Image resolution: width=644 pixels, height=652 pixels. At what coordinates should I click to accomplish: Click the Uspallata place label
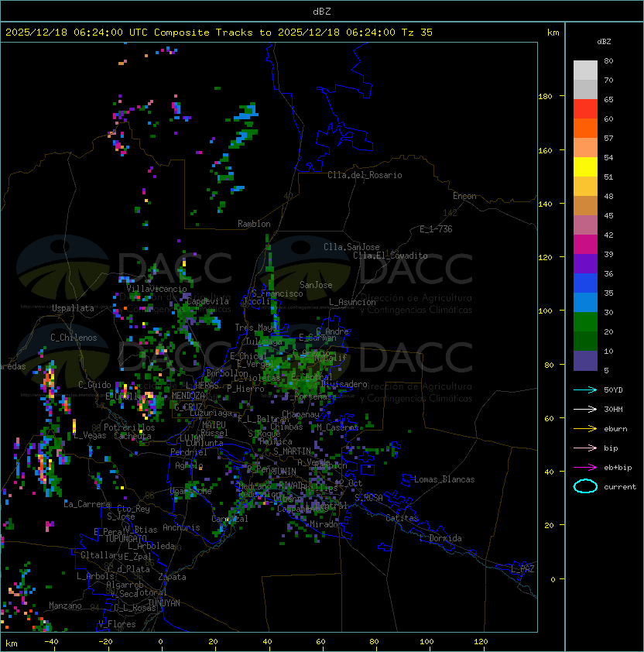point(73,308)
